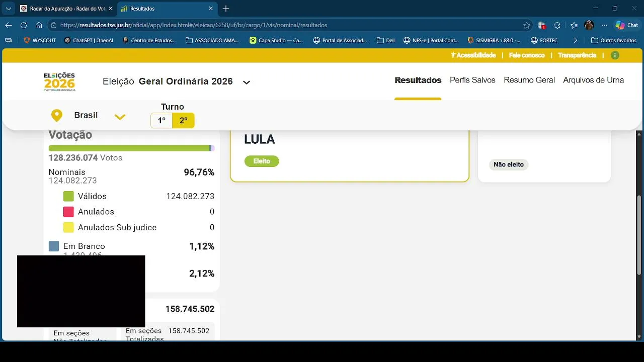Open the Copilot Chat button
This screenshot has width=644, height=362.
tap(627, 25)
